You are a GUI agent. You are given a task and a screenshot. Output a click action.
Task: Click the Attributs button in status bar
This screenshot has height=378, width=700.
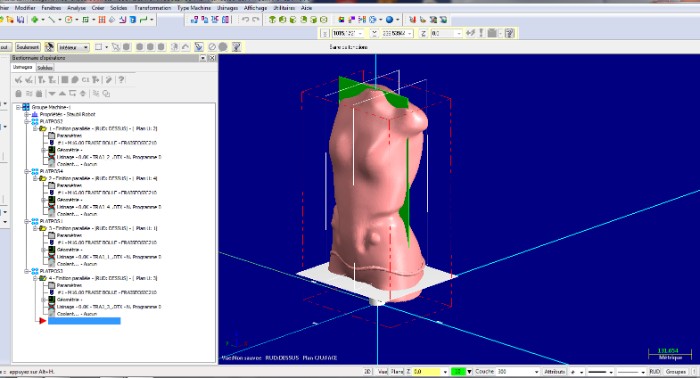[x=554, y=372]
